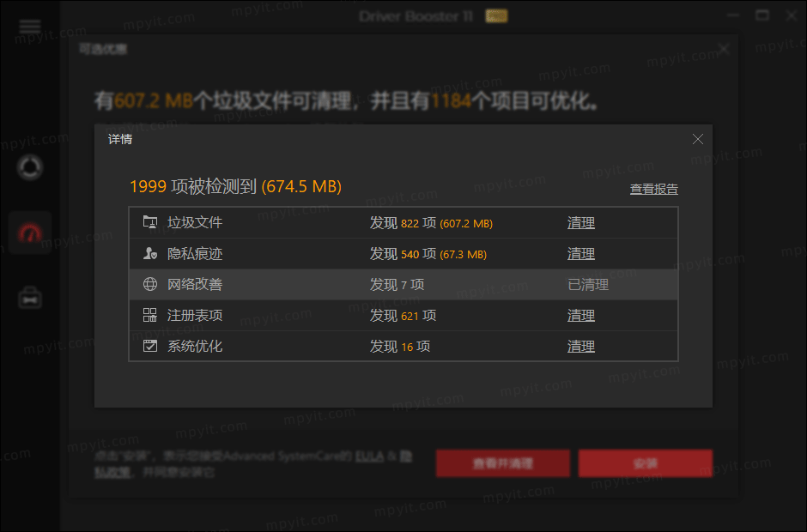807x532 pixels.
Task: Click the PRO badge beside Driver Booster 11
Action: pos(496,16)
